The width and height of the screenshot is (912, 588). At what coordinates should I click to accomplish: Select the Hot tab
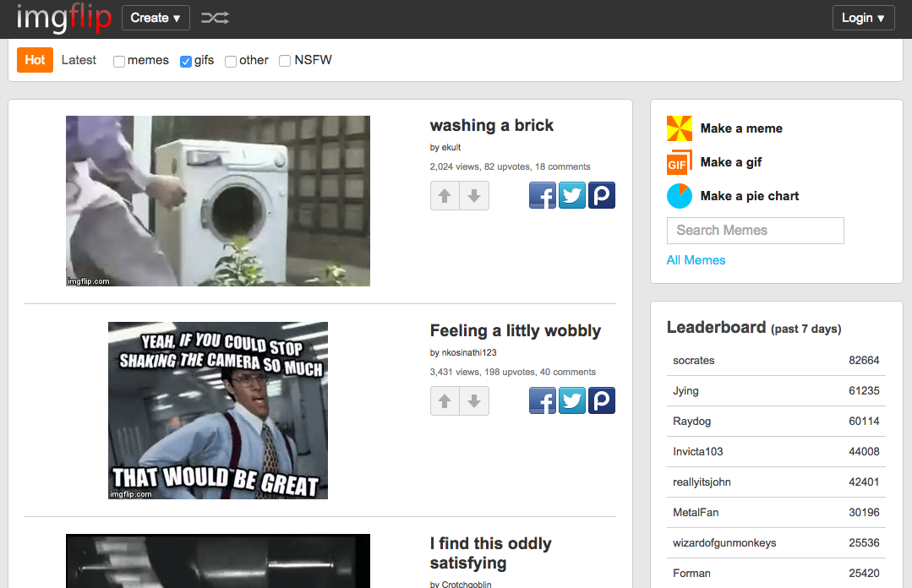pos(35,60)
